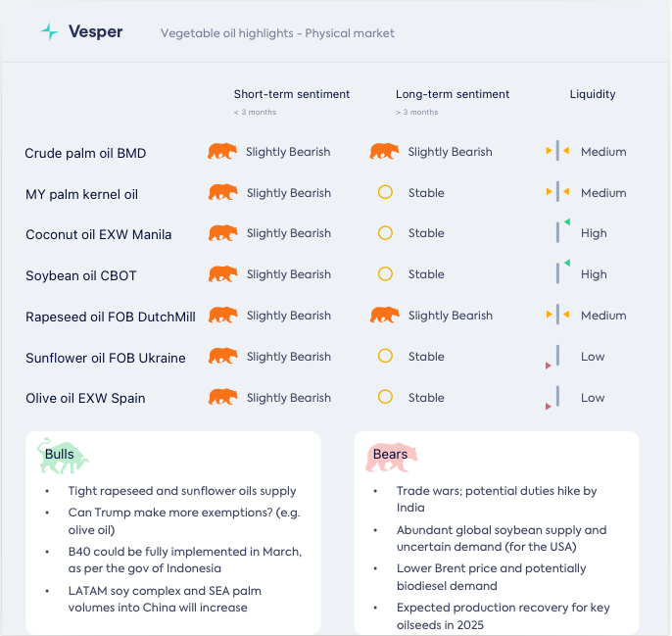Click the liquidity indicator for Crude palm oil
The width and height of the screenshot is (672, 636).
pos(557,152)
